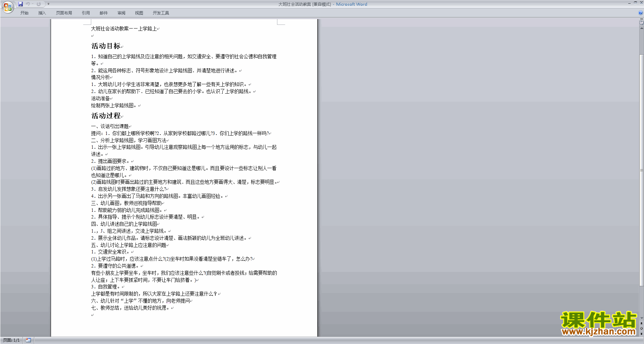644x344 pixels.
Task: Save the document with the floppy disk icon
Action: coord(20,4)
